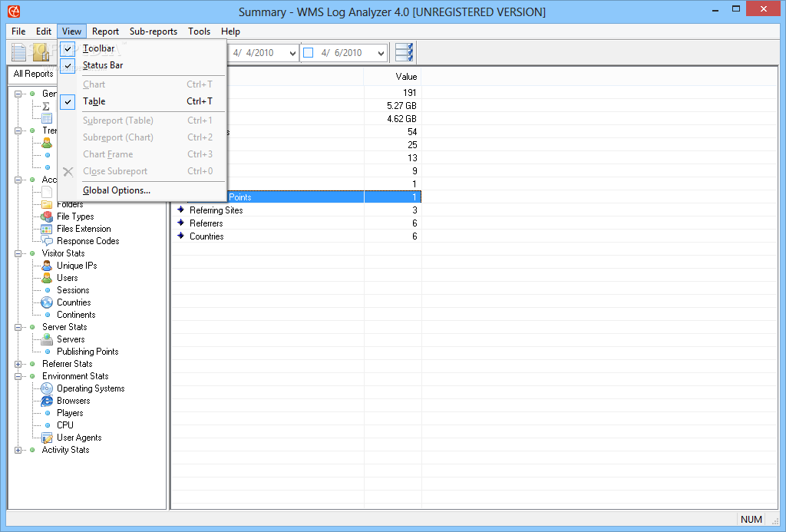Open the options checklist toolbar icon

(404, 52)
